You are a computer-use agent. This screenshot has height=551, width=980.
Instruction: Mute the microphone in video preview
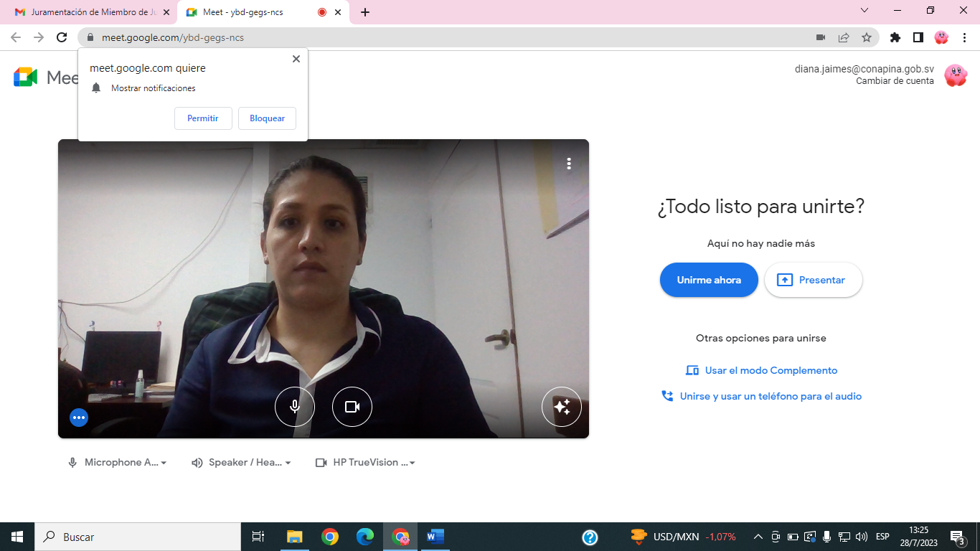[x=295, y=407]
